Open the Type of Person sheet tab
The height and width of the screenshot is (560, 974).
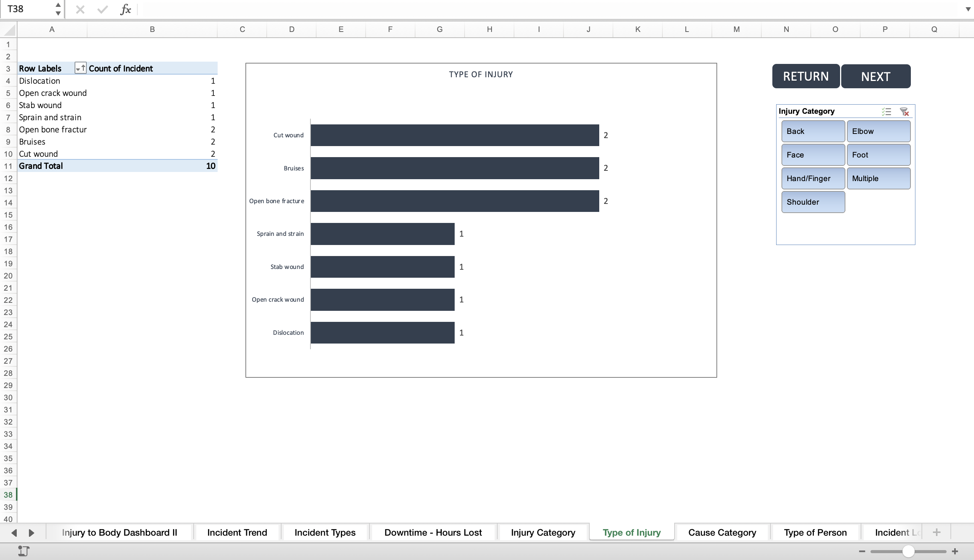pyautogui.click(x=815, y=532)
